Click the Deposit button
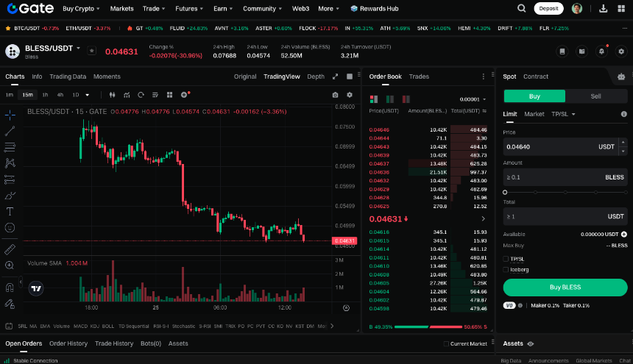633x364 pixels. [x=548, y=9]
